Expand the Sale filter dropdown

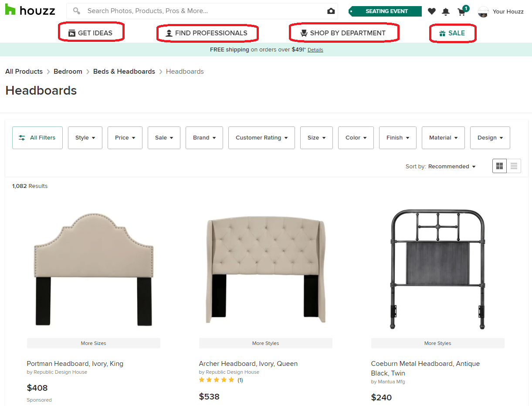(164, 138)
